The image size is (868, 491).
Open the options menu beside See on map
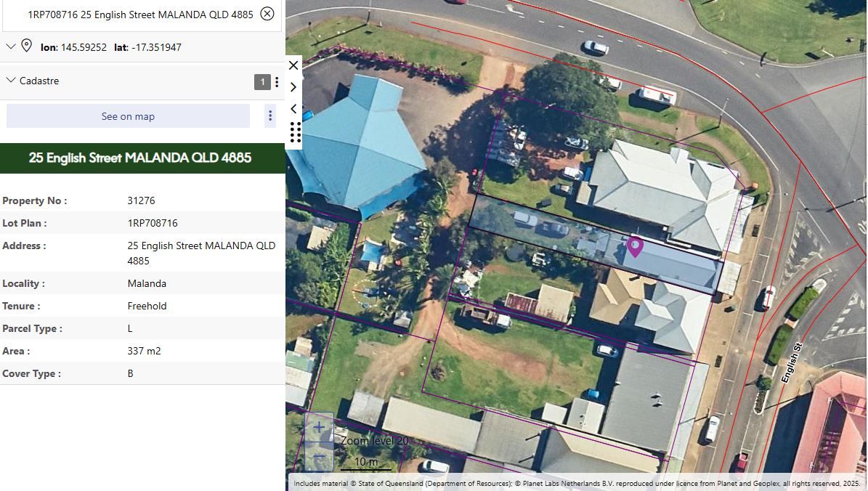270,115
